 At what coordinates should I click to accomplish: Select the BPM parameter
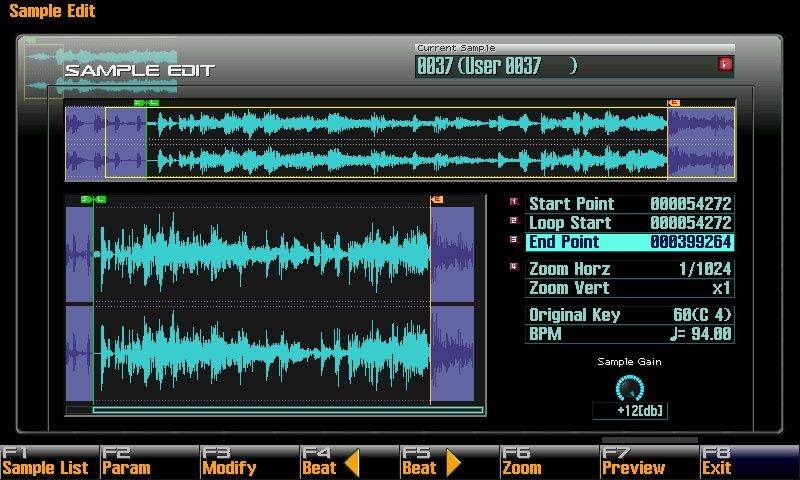[x=630, y=334]
